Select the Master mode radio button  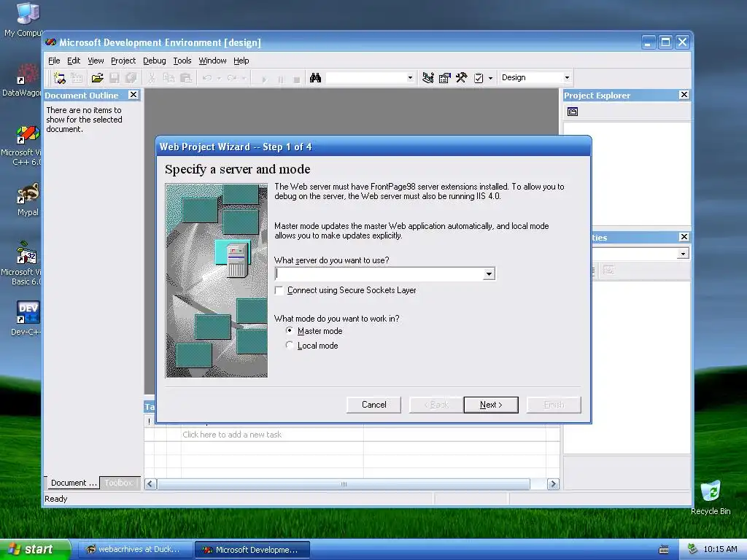click(x=289, y=330)
